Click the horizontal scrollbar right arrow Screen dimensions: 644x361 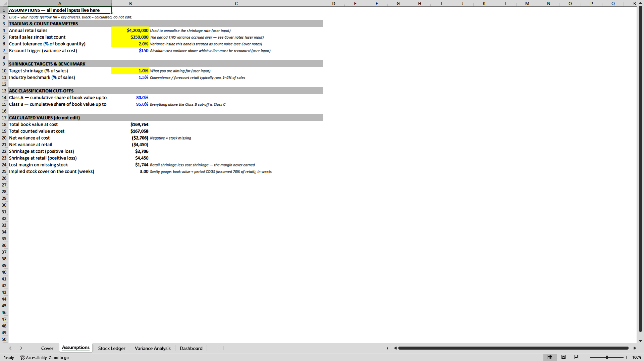[x=635, y=348]
